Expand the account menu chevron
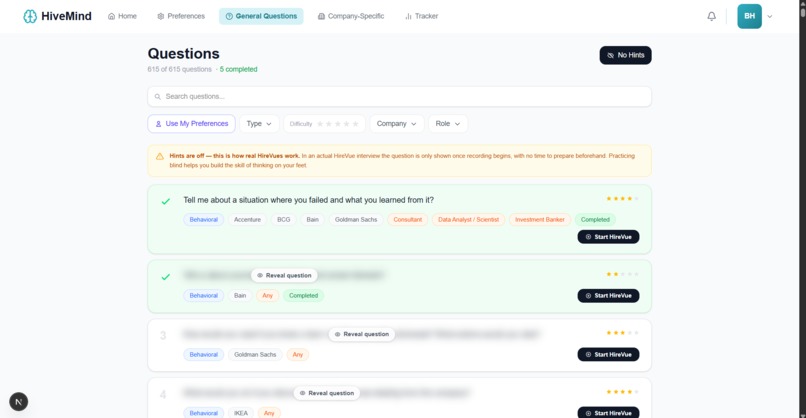Viewport: 806px width, 418px height. [770, 16]
